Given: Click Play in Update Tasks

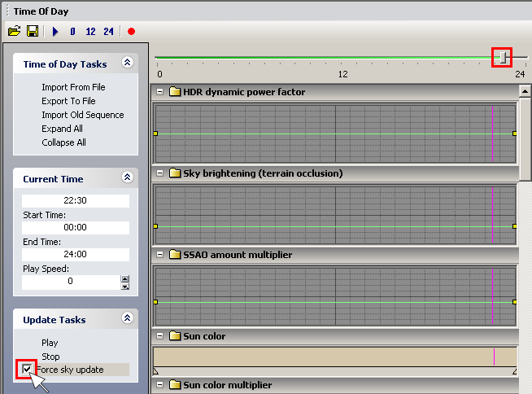Looking at the screenshot, I should coord(50,343).
